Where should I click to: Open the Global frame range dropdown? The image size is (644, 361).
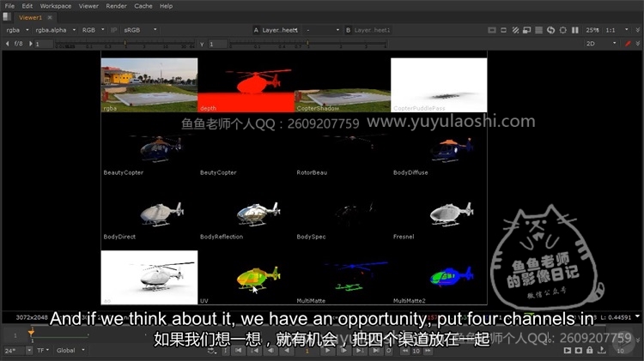[70, 351]
